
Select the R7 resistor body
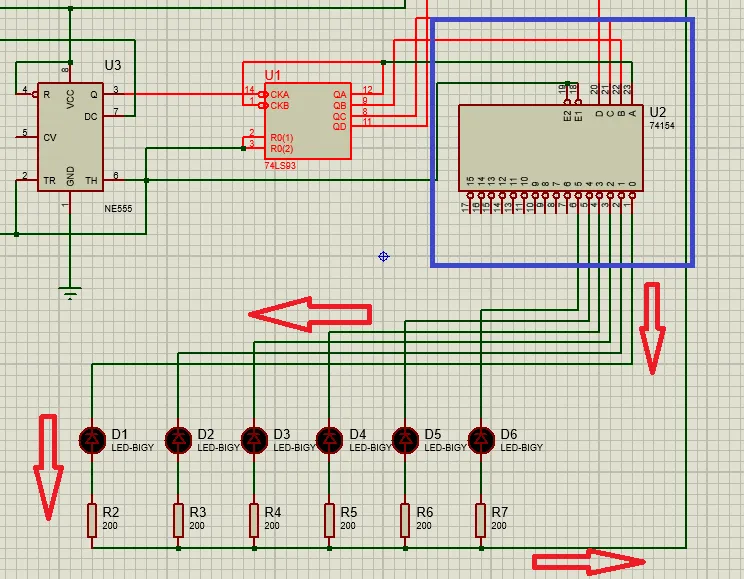pyautogui.click(x=481, y=520)
